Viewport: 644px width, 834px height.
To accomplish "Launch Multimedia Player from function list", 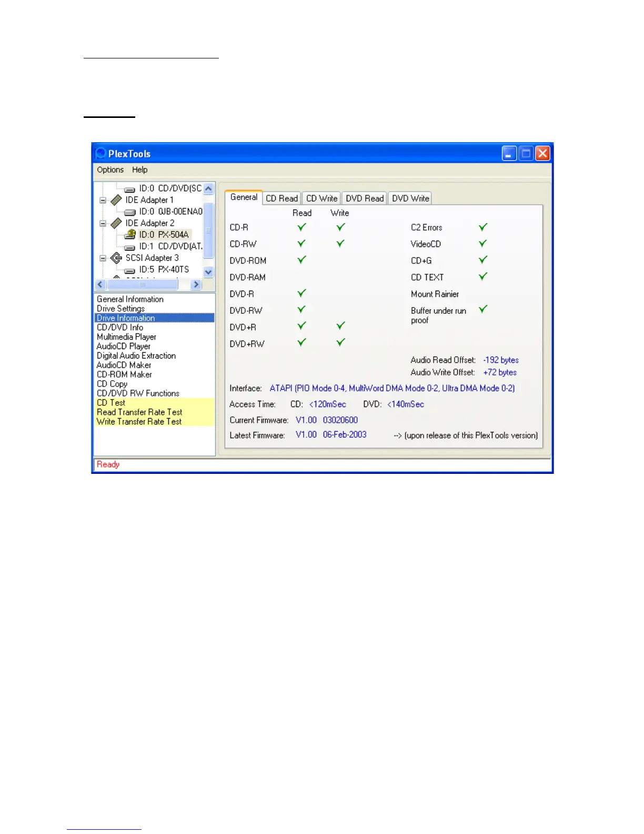I will click(x=126, y=337).
